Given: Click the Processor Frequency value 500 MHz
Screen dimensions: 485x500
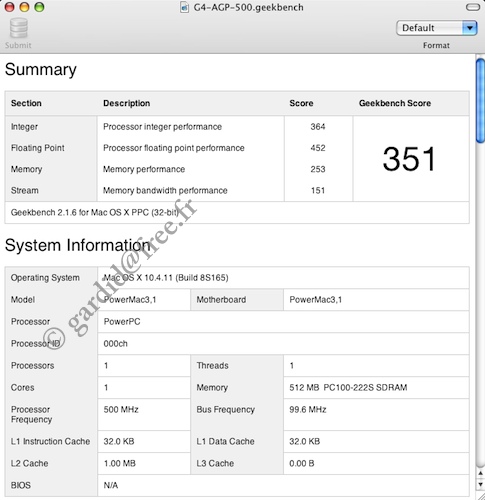Looking at the screenshot, I should coord(121,410).
